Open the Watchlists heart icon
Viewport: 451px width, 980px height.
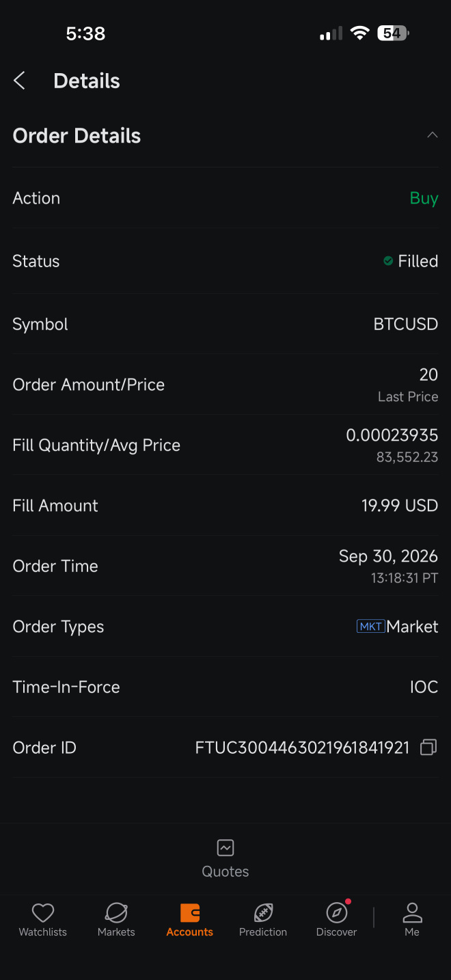[x=43, y=912]
